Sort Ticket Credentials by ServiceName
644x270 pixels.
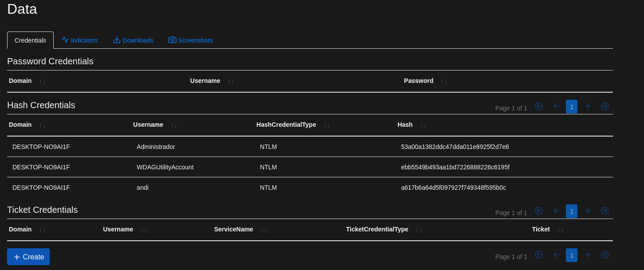pos(264,230)
